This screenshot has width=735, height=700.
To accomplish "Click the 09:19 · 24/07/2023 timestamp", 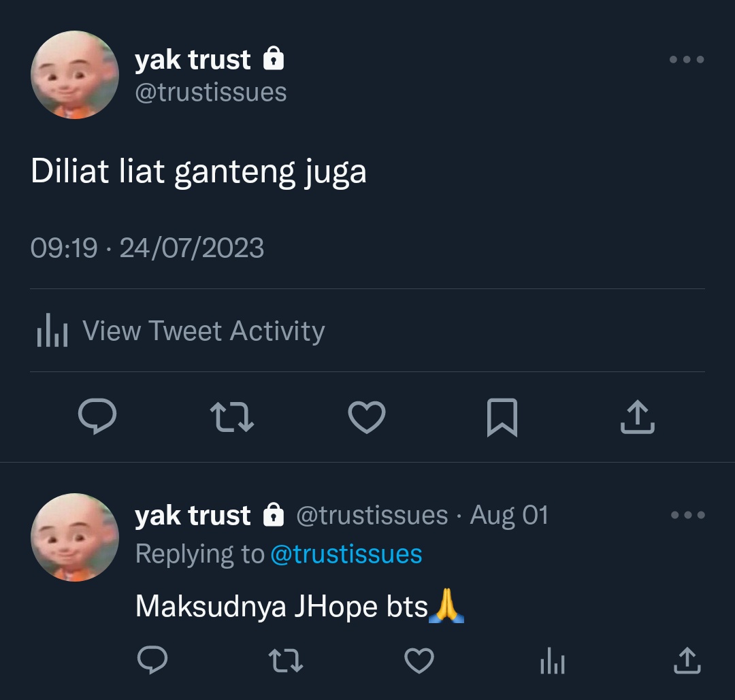I will point(147,248).
